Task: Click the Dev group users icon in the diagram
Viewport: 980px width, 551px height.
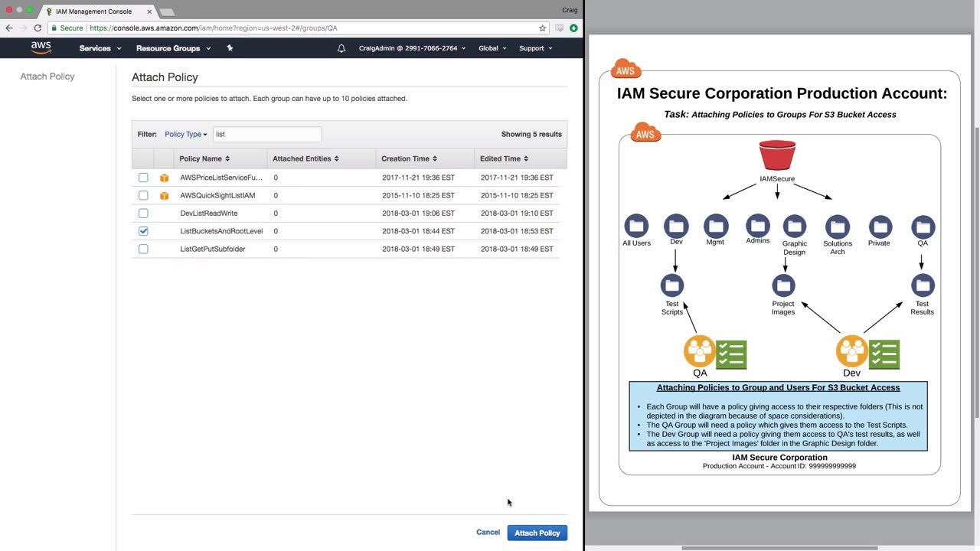Action: point(852,351)
